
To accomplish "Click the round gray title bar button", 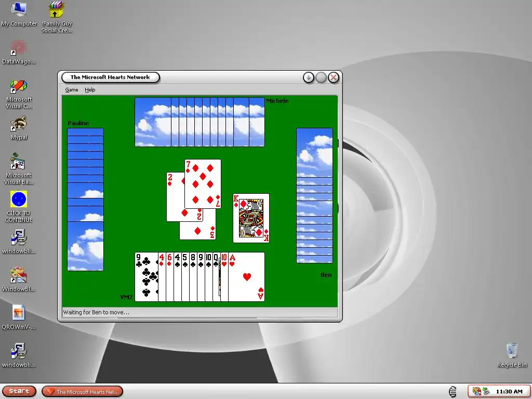I will [x=321, y=78].
